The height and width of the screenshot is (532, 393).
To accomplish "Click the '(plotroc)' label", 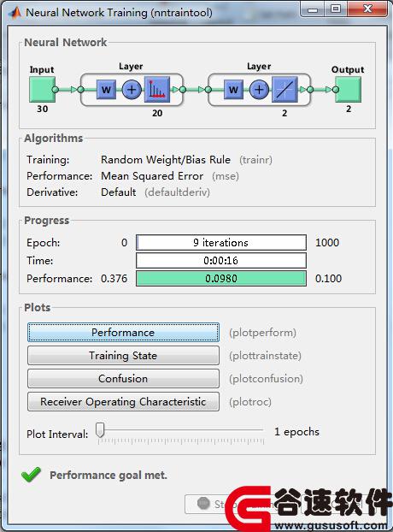I will 250,402.
